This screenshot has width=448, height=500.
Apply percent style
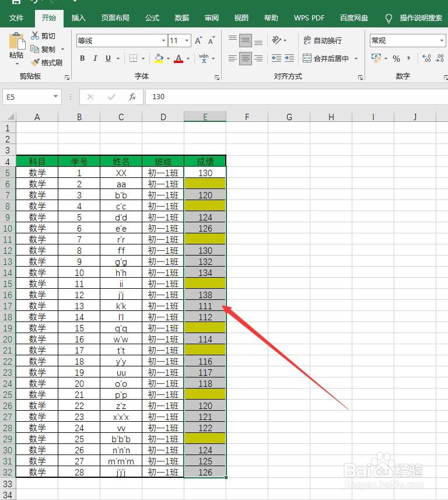tap(396, 58)
